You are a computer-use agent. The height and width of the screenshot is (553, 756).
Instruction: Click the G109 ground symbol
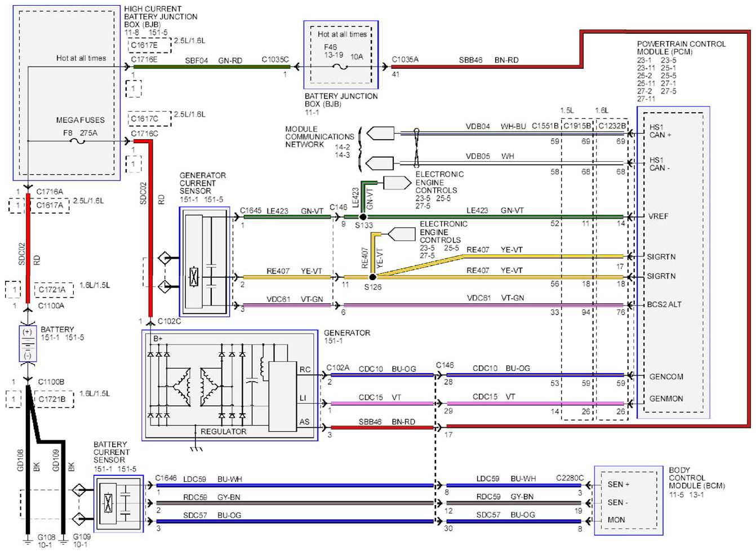coord(64,540)
